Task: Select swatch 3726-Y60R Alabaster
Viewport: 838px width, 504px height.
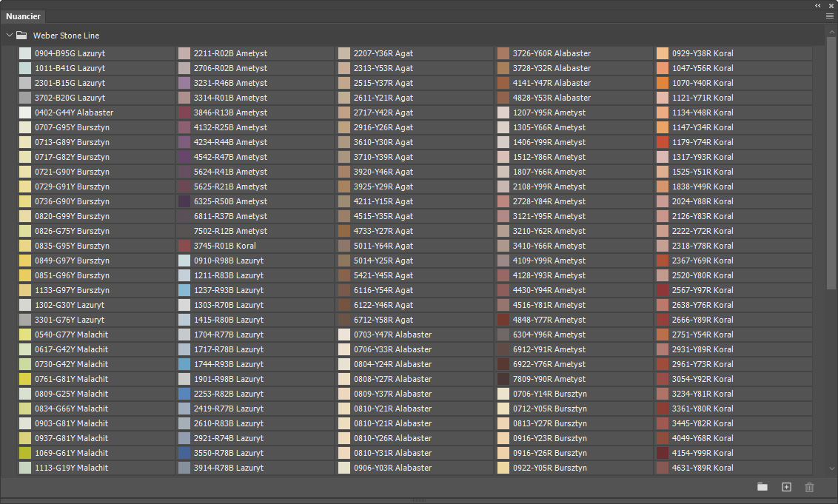Action: click(574, 53)
